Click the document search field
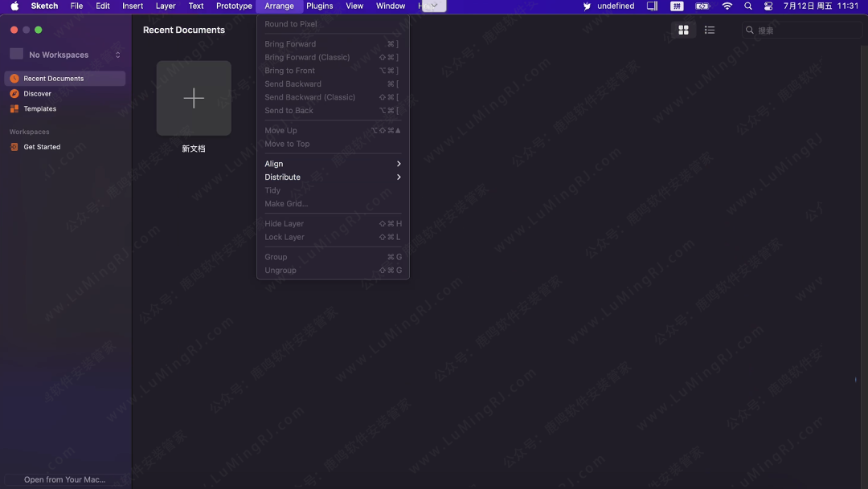This screenshot has width=868, height=489. tap(804, 31)
